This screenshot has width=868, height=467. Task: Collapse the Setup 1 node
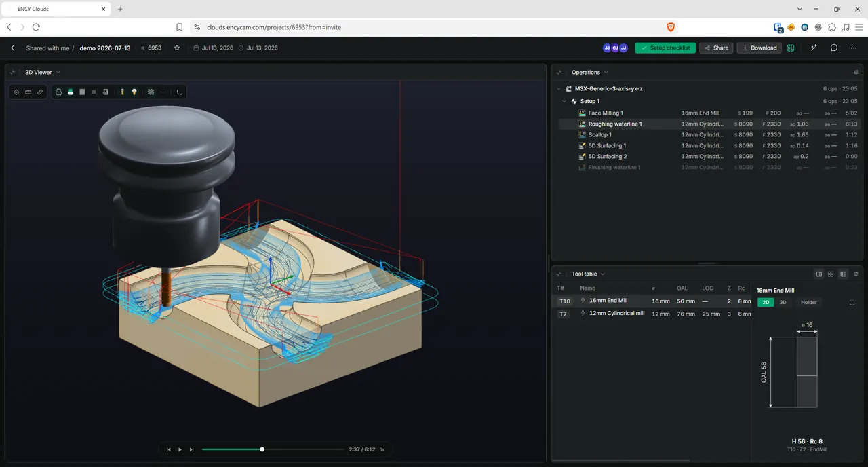tap(564, 101)
